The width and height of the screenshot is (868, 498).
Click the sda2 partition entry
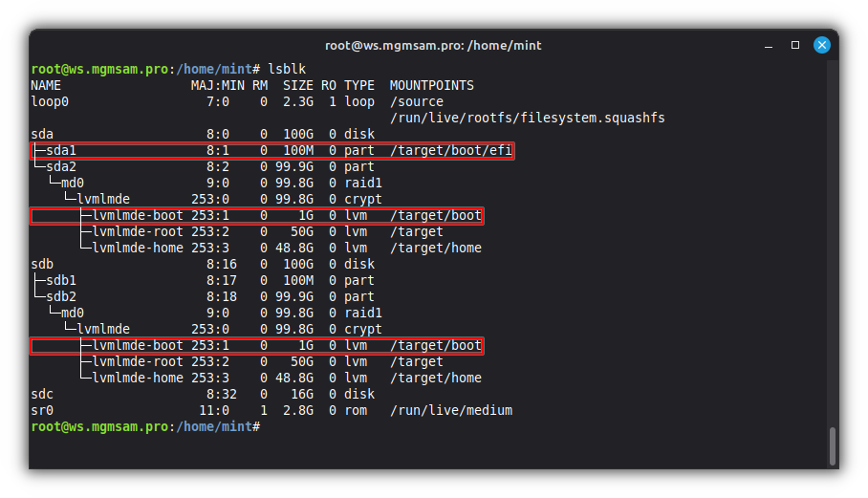click(x=60, y=166)
